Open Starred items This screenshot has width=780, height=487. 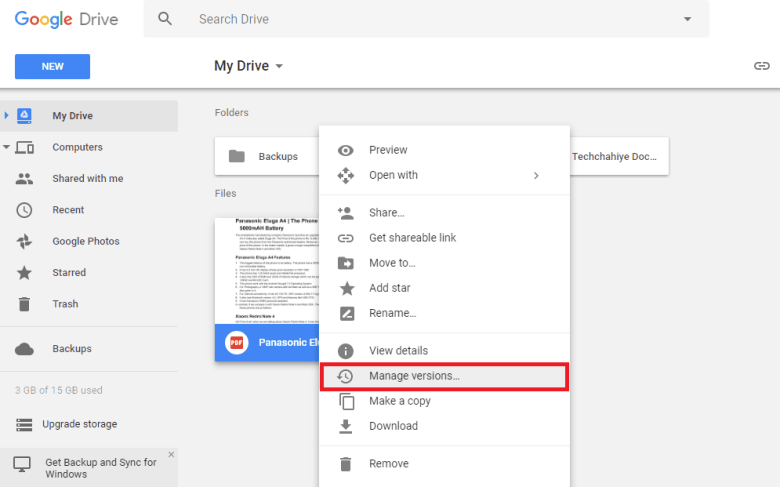69,273
